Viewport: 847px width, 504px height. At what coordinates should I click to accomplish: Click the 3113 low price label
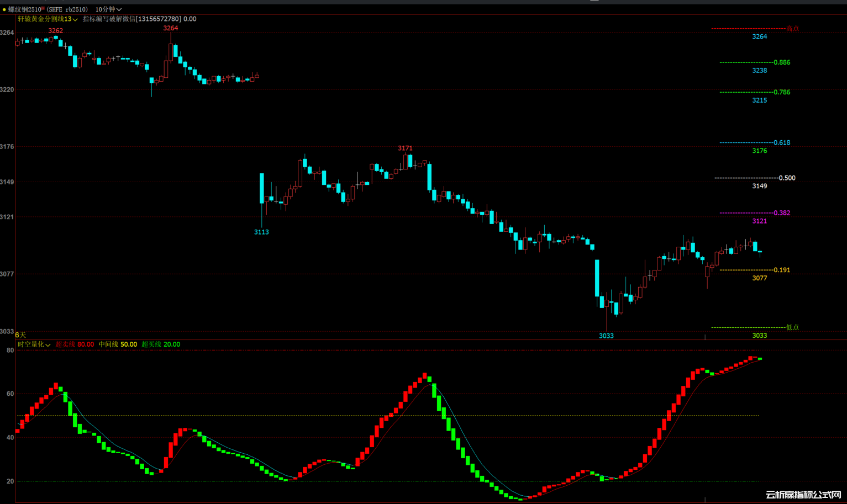pyautogui.click(x=261, y=232)
